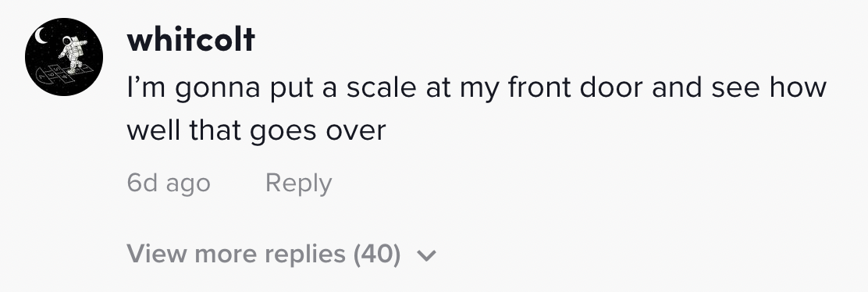Click the down arrow to load replies
The height and width of the screenshot is (292, 868).
click(426, 255)
